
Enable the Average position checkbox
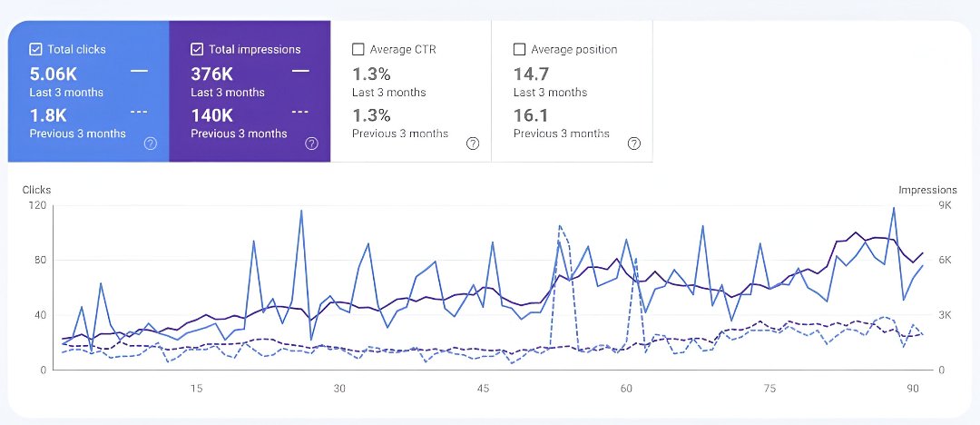click(x=520, y=49)
